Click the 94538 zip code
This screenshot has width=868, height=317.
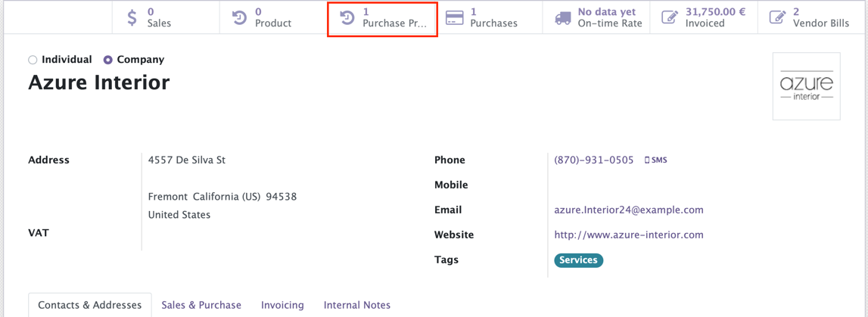pos(282,197)
